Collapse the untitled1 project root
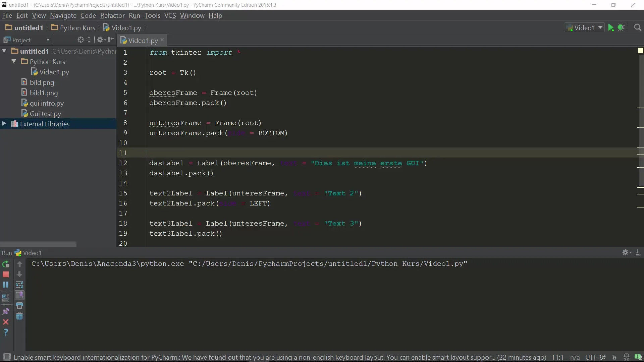Image resolution: width=644 pixels, height=362 pixels. pyautogui.click(x=4, y=51)
